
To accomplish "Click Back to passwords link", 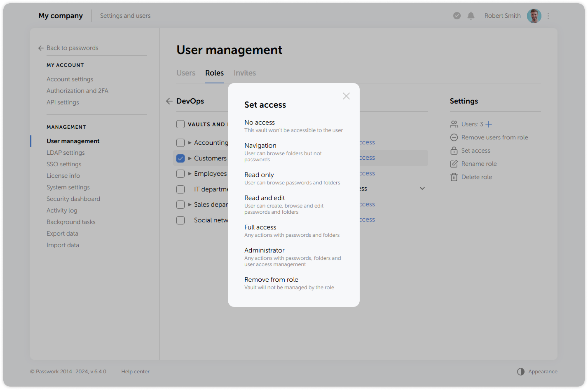I will tap(72, 48).
